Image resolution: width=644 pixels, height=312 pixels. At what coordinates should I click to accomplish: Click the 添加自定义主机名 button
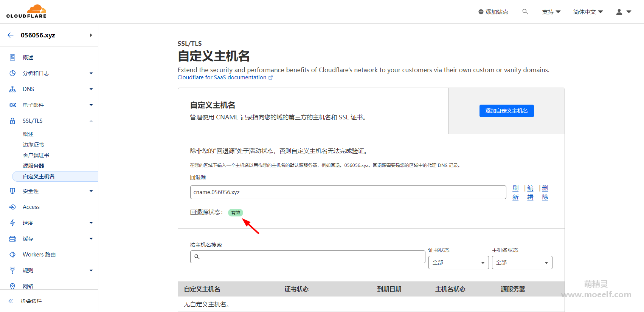click(x=506, y=111)
